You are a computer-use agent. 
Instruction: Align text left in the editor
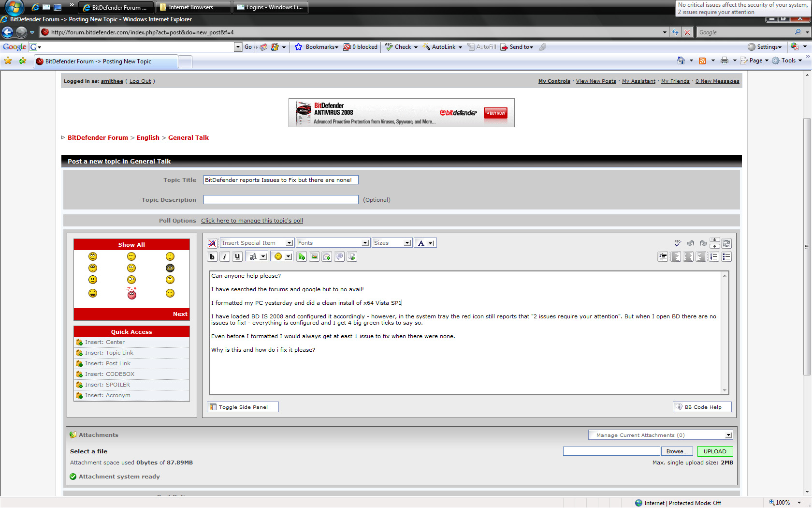click(x=675, y=257)
